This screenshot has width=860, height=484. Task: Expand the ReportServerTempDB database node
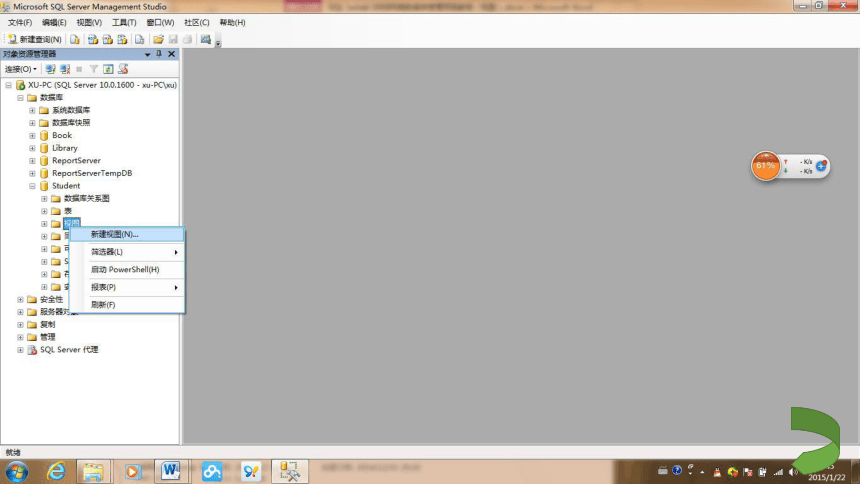tap(32, 173)
